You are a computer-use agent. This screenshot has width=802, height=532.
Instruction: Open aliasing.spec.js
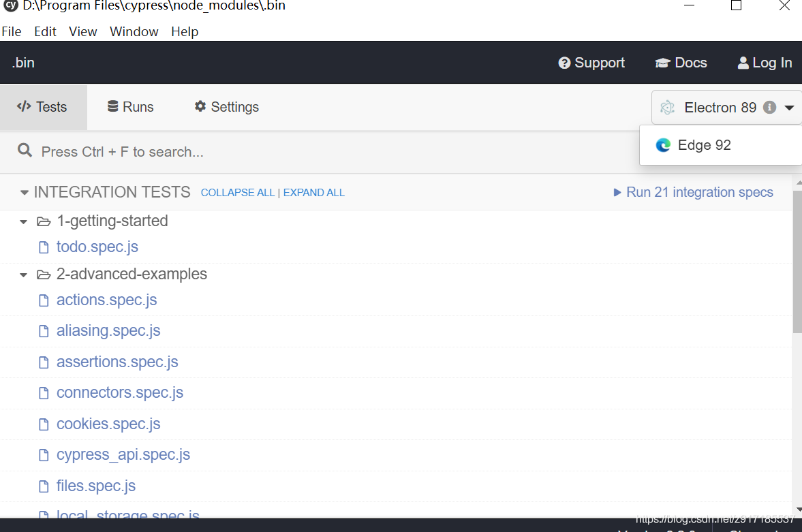coord(108,331)
